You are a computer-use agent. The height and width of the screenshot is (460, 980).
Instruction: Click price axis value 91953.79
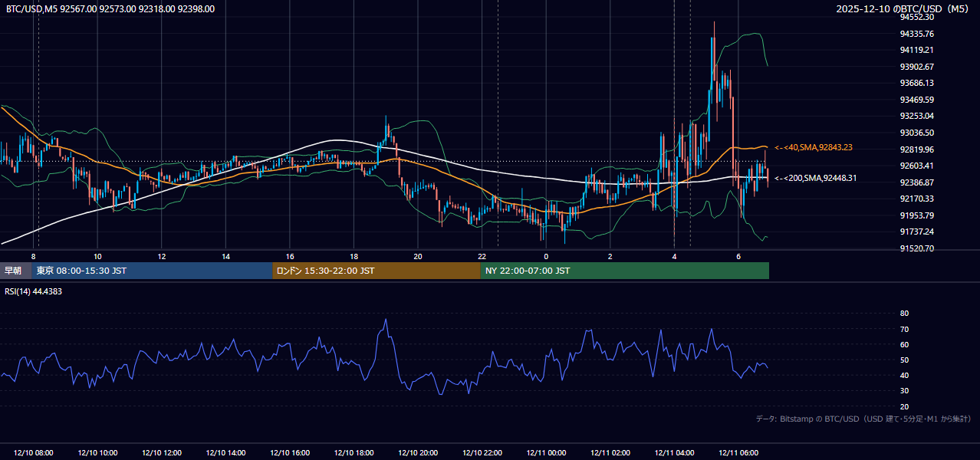tap(917, 215)
